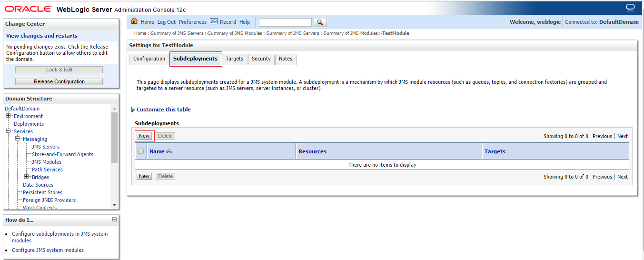Collapse the How do I panel

(x=114, y=220)
